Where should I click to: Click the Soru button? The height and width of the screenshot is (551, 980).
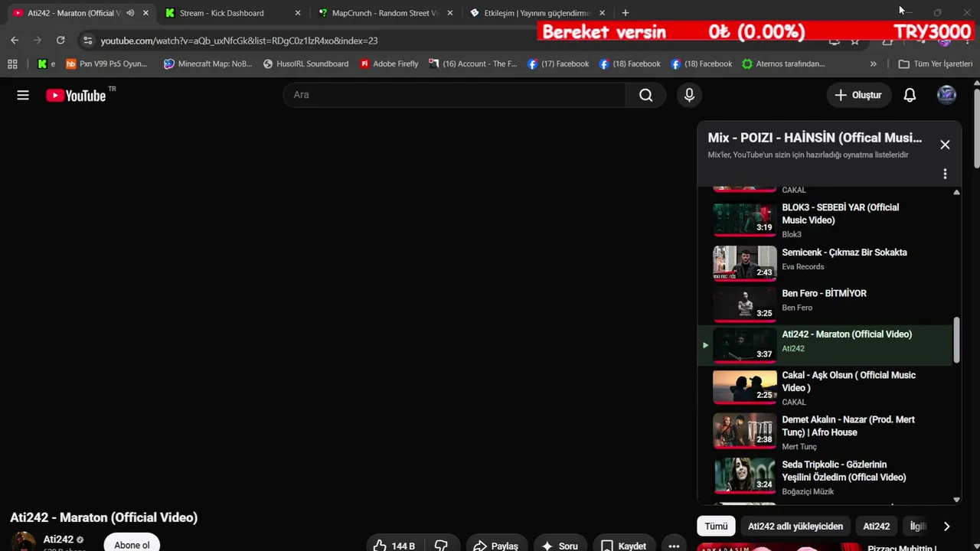click(560, 546)
